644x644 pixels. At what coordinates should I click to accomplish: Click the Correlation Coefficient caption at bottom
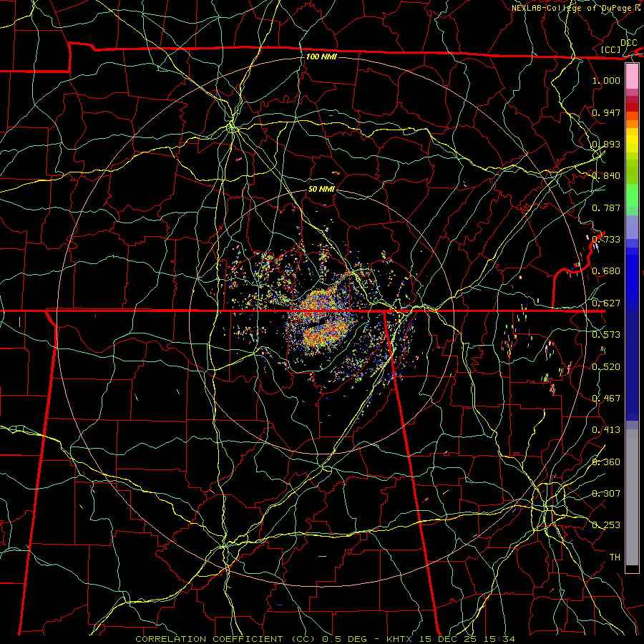click(325, 639)
